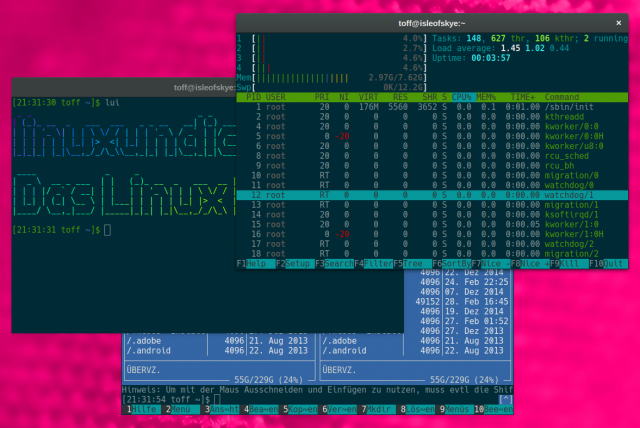Select /.android in left file panel

point(220,350)
